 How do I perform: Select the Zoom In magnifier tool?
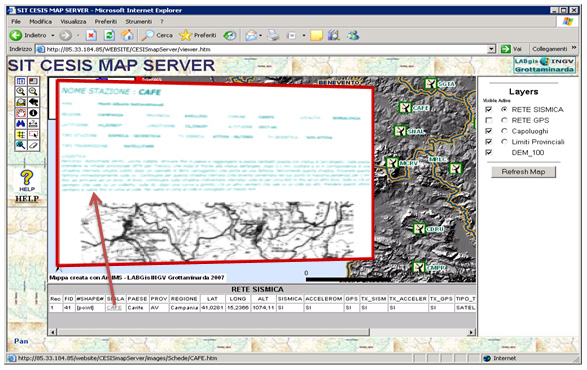pyautogui.click(x=21, y=91)
